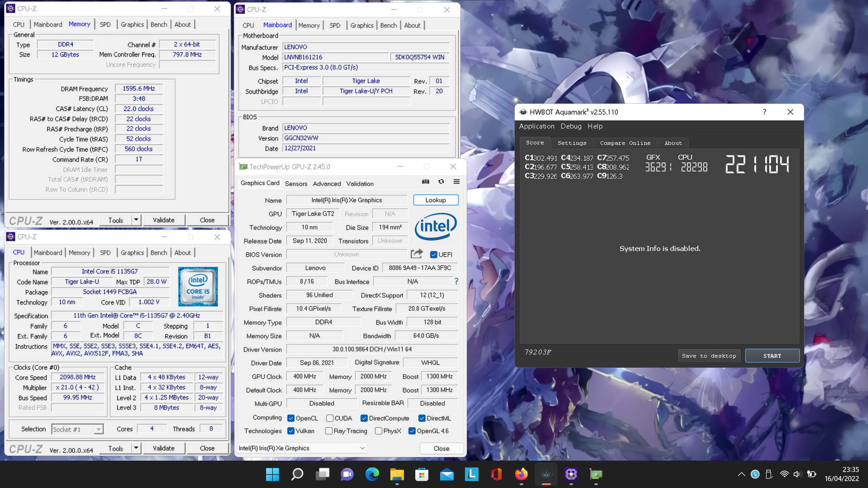Screen dimensions: 868x488
Task: Toggle the DirectCompute checkbox
Action: 364,418
